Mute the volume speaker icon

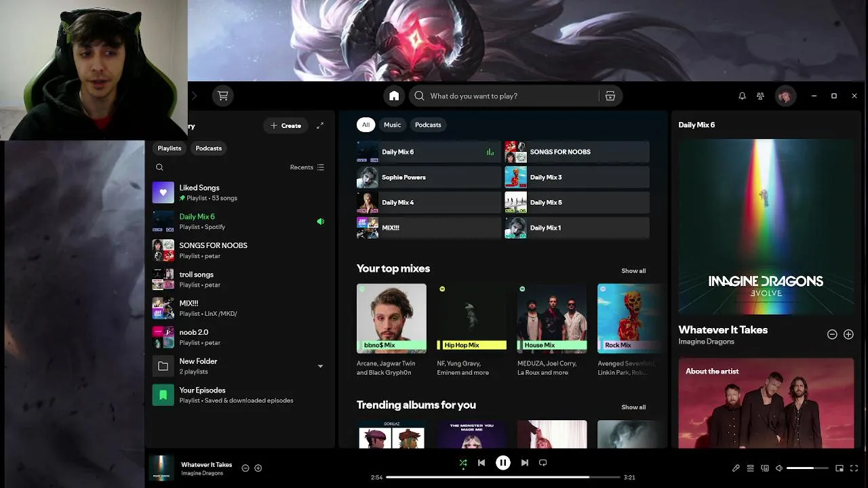click(779, 468)
